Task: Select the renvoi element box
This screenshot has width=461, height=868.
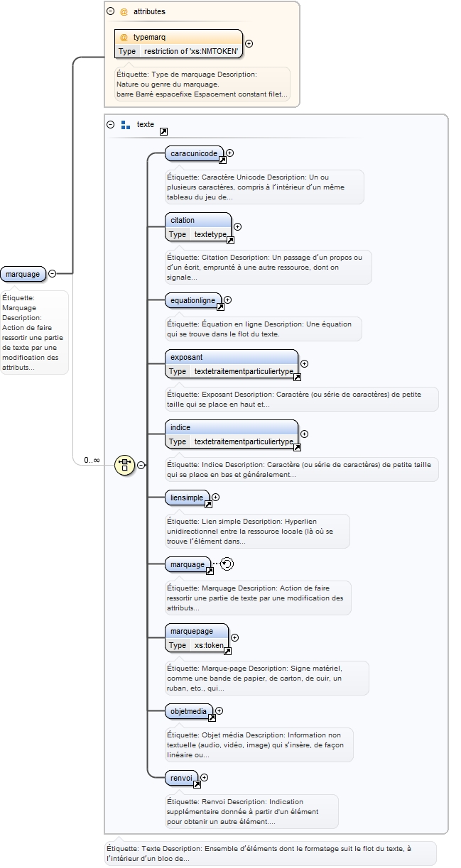Action: (181, 779)
